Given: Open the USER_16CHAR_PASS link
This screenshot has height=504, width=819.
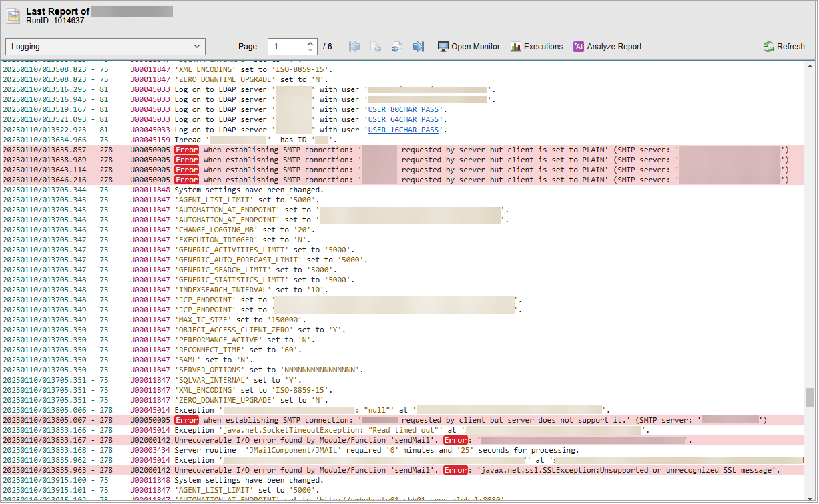Looking at the screenshot, I should [x=404, y=130].
